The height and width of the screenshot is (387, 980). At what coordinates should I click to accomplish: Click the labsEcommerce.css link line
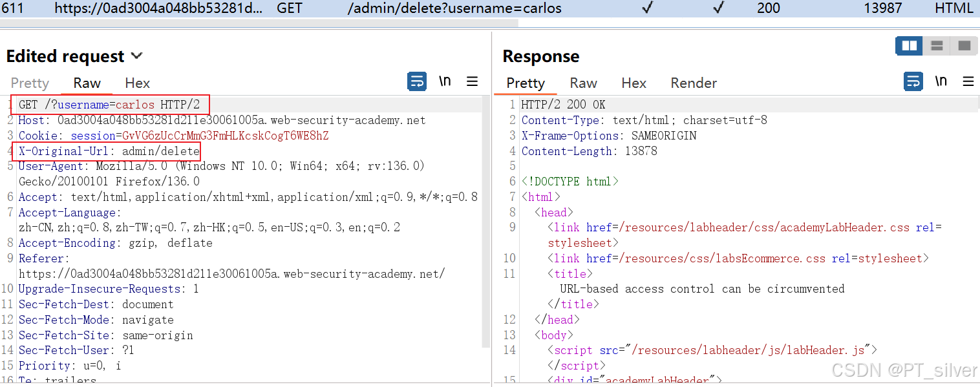click(x=738, y=258)
